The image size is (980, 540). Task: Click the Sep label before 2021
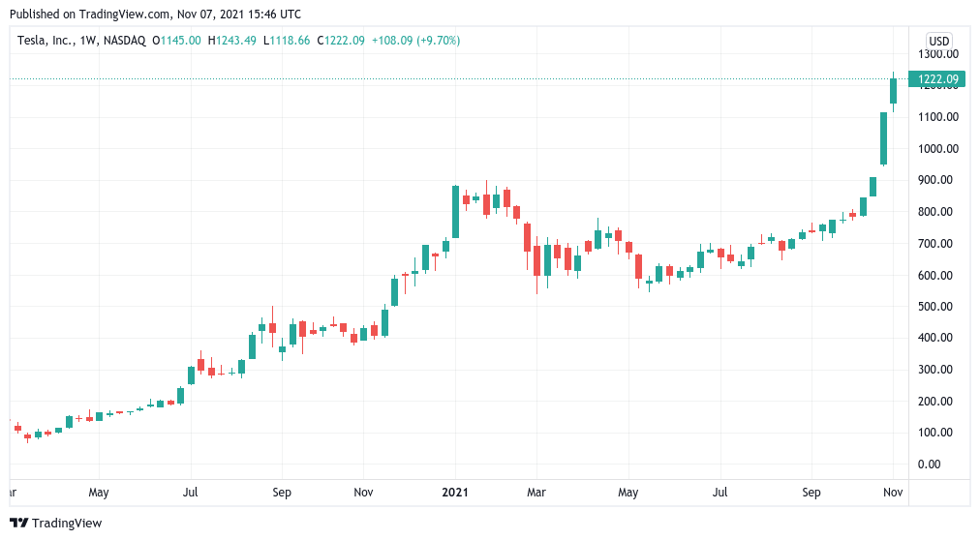tap(282, 492)
